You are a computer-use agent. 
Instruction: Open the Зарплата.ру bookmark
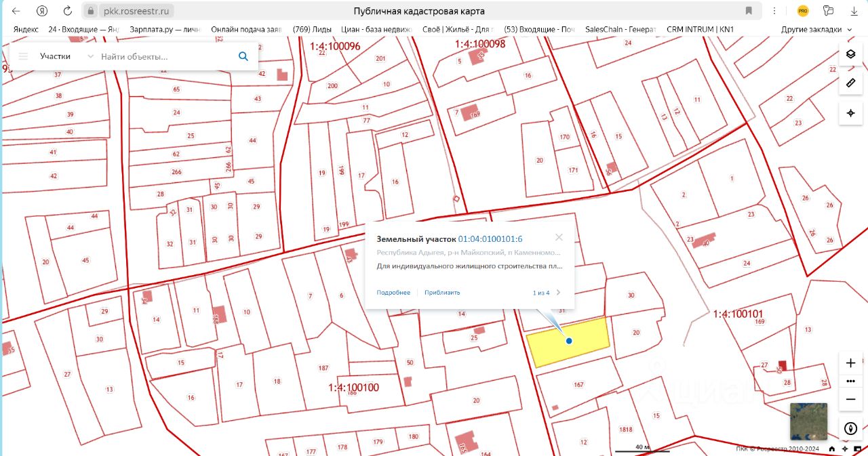(164, 29)
